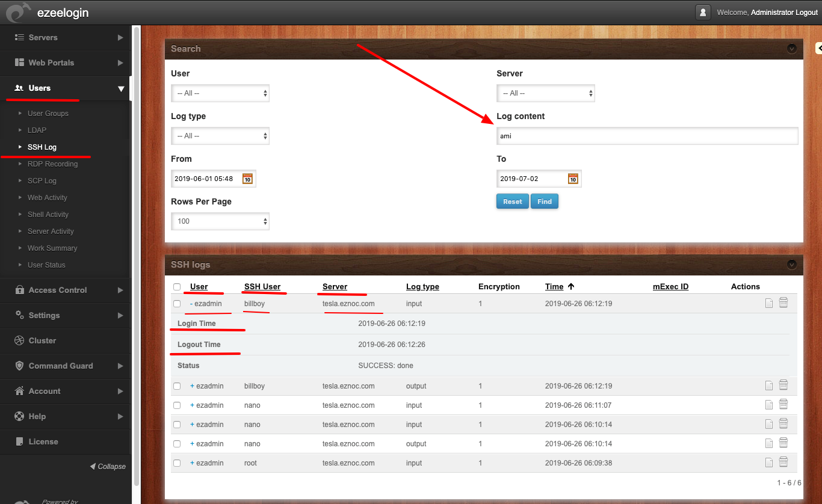The height and width of the screenshot is (504, 822).
Task: Delete icon for billboy output row
Action: tap(783, 385)
